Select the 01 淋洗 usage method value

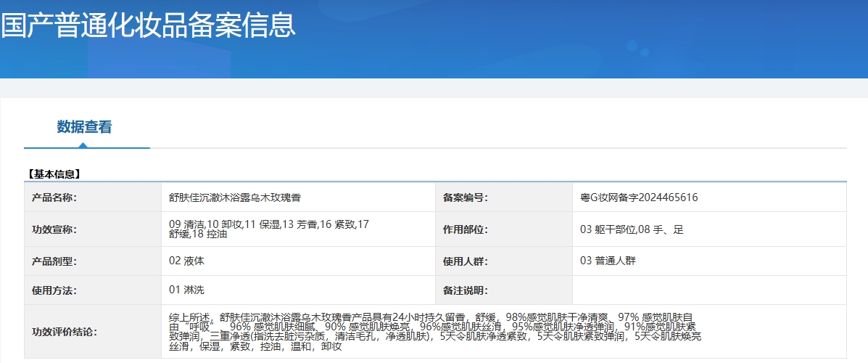[186, 290]
